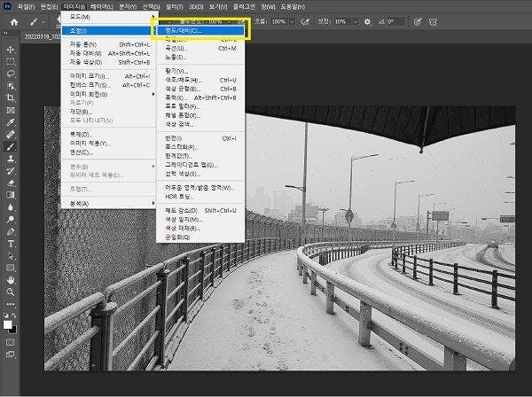Select the Spot Healing Brush tool
This screenshot has width=532, height=397.
pyautogui.click(x=11, y=135)
